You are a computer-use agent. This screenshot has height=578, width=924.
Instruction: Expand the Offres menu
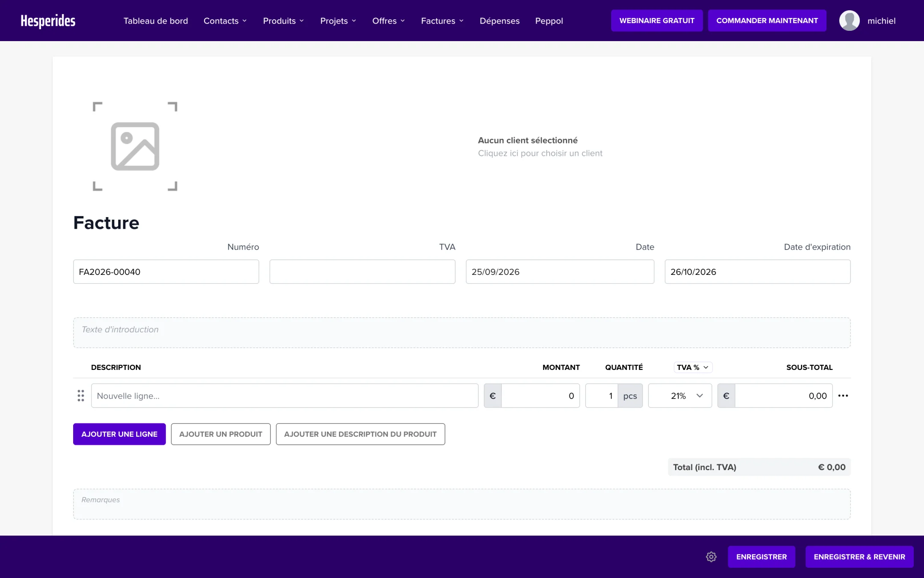(x=388, y=21)
